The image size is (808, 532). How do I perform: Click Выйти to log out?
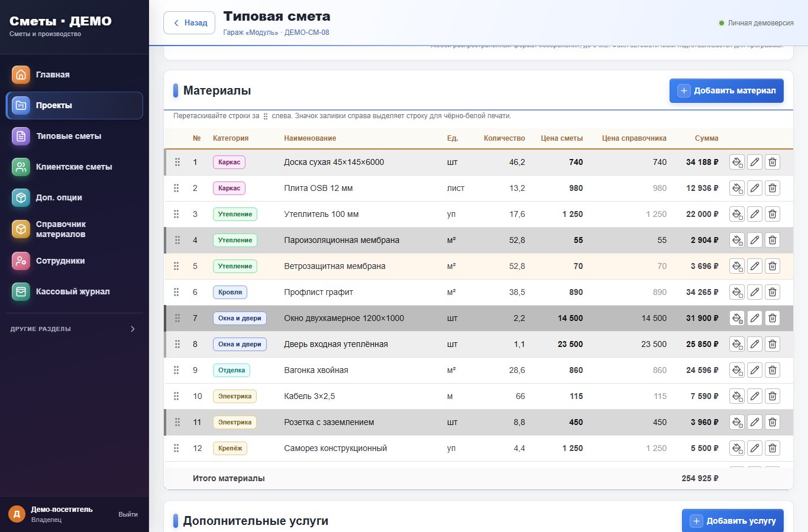(x=128, y=514)
